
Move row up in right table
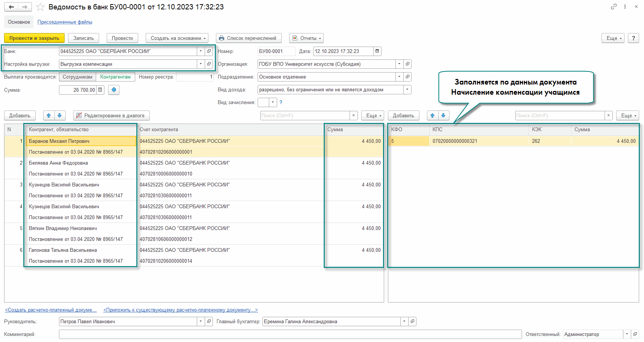coord(433,115)
